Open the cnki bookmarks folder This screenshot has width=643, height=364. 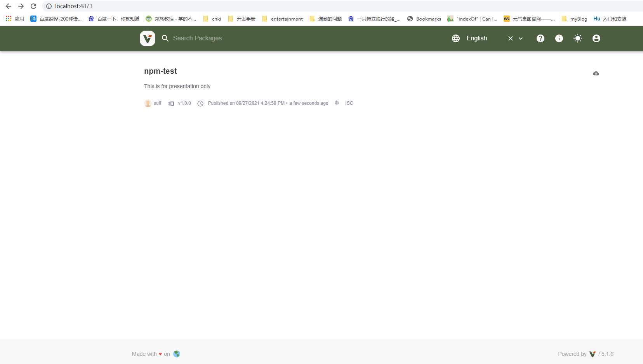tap(212, 19)
